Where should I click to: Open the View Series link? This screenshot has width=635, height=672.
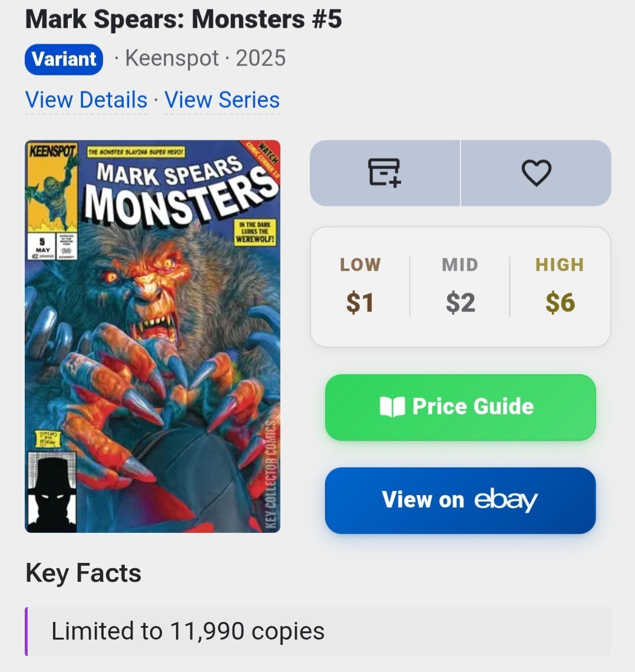[x=222, y=100]
